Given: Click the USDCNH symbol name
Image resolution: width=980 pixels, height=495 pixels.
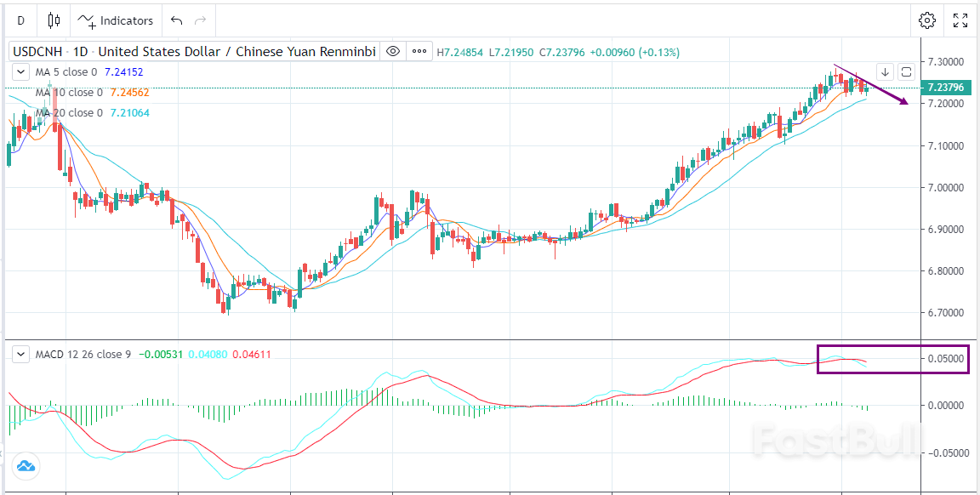Looking at the screenshot, I should pos(37,51).
